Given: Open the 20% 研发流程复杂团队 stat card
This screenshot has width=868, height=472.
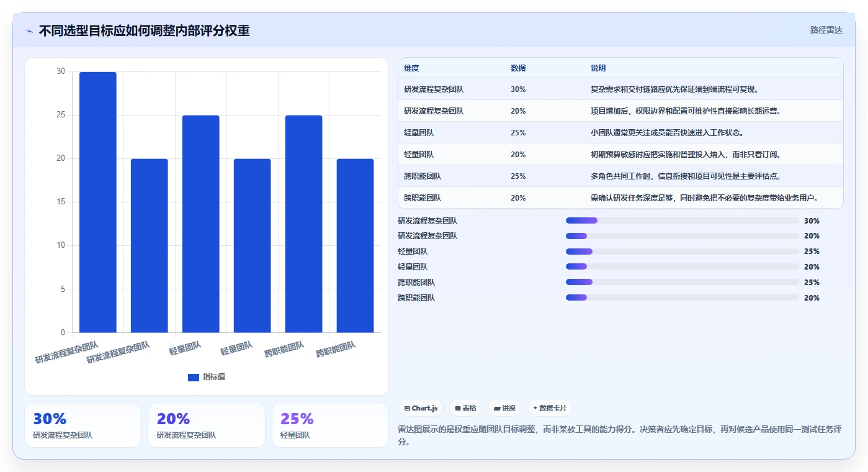Looking at the screenshot, I should (x=207, y=425).
